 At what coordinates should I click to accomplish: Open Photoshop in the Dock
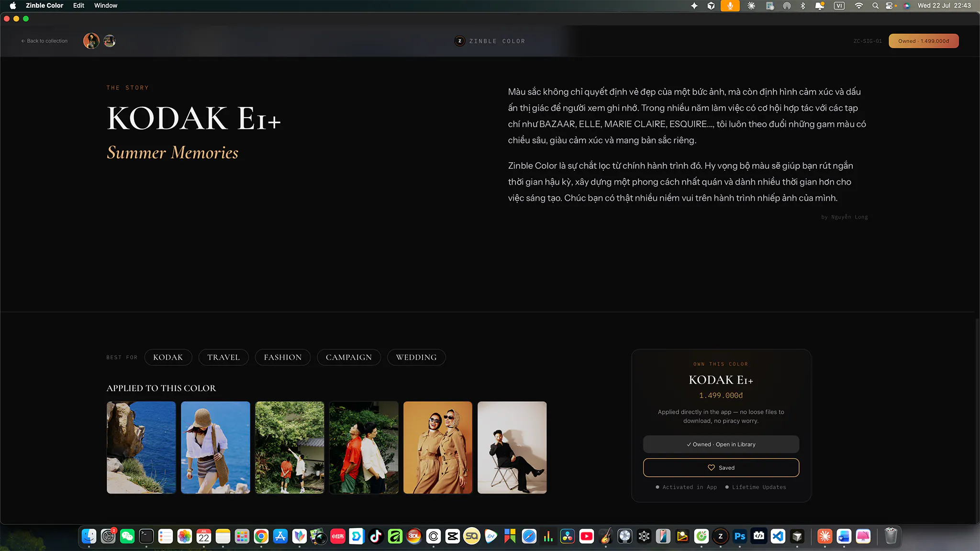pos(740,537)
